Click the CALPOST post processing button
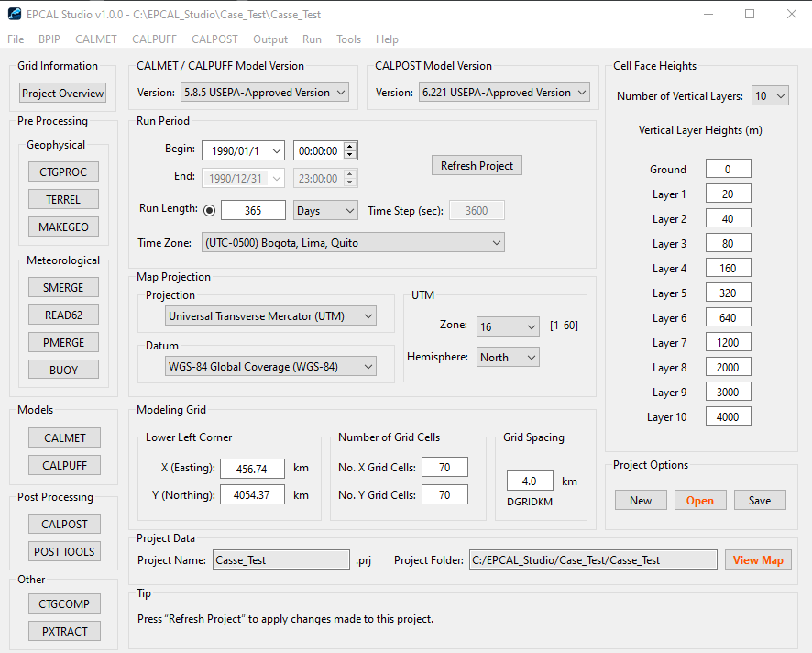 pyautogui.click(x=65, y=524)
